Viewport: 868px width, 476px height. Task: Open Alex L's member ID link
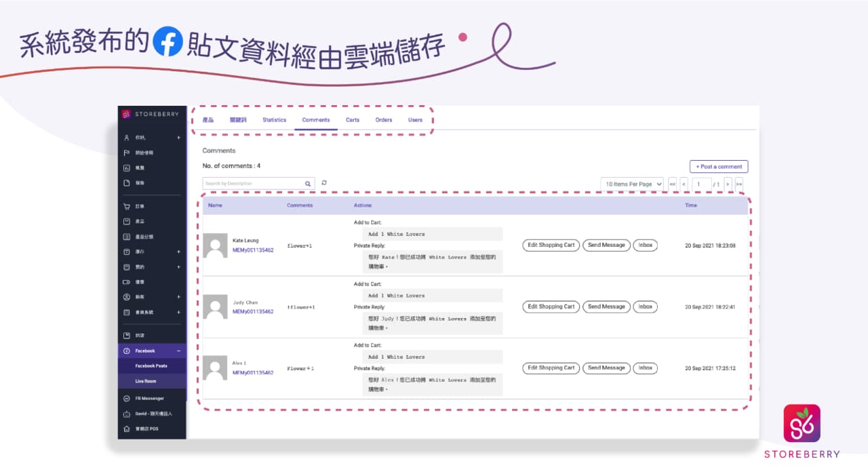tap(253, 373)
